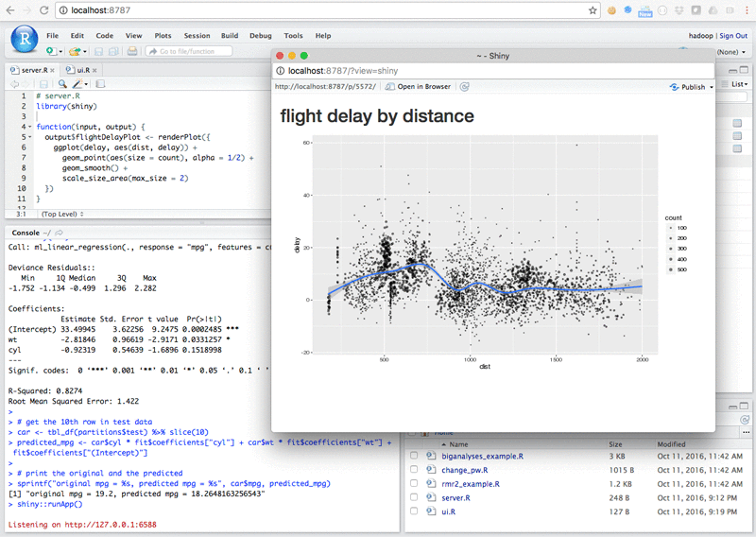Image resolution: width=756 pixels, height=537 pixels.
Task: Click the open file folder icon
Action: point(75,51)
